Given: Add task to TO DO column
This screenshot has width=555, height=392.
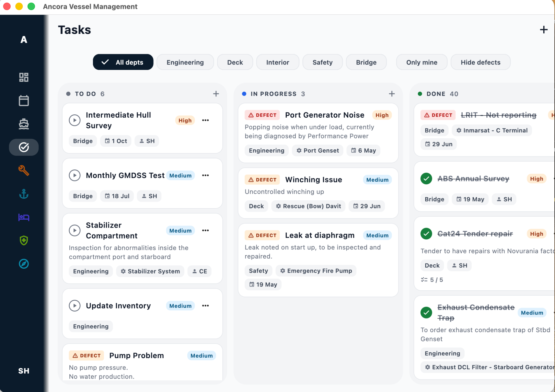Looking at the screenshot, I should tap(216, 94).
